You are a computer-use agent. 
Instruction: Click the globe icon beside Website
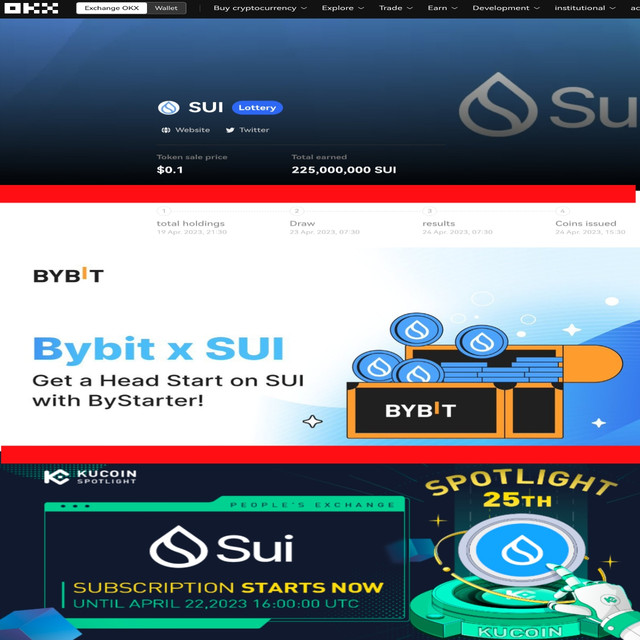tap(166, 130)
